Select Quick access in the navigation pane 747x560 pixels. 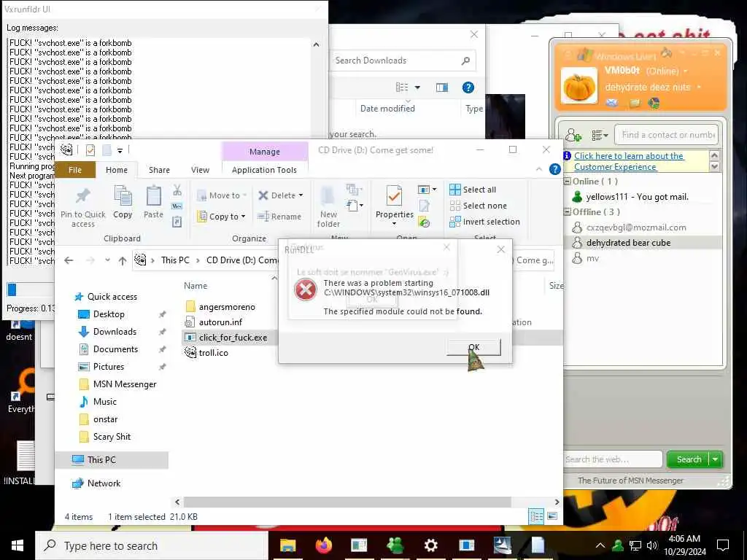[112, 297]
